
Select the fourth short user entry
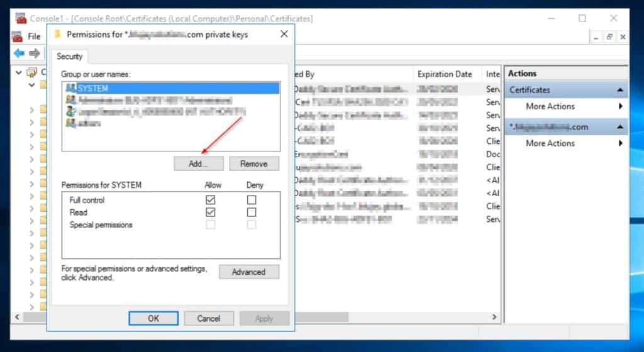click(84, 123)
